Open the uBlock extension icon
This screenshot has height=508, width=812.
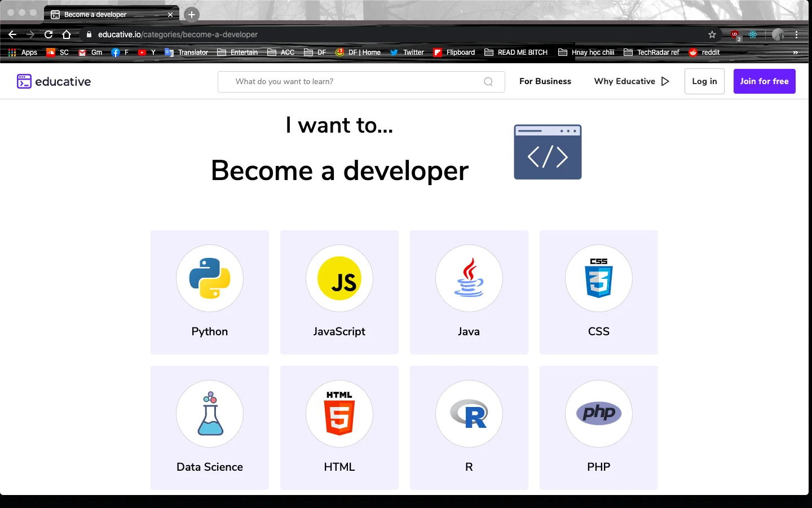point(735,35)
